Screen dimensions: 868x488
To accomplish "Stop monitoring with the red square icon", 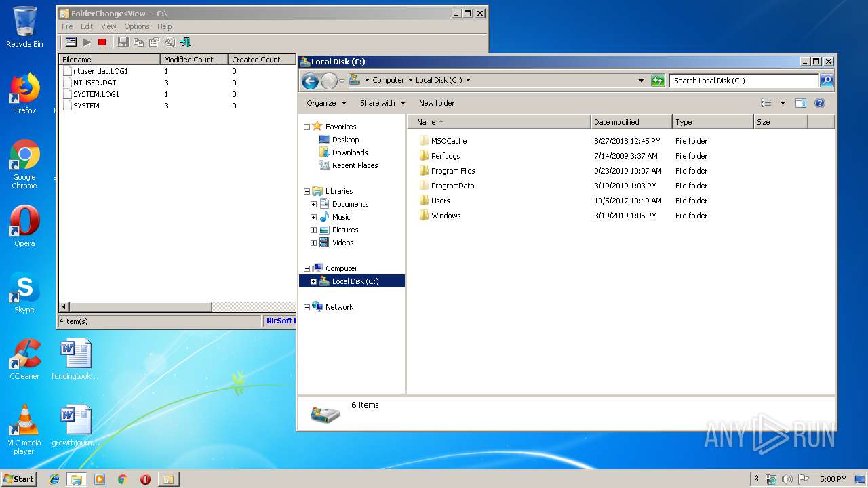I will pos(102,42).
